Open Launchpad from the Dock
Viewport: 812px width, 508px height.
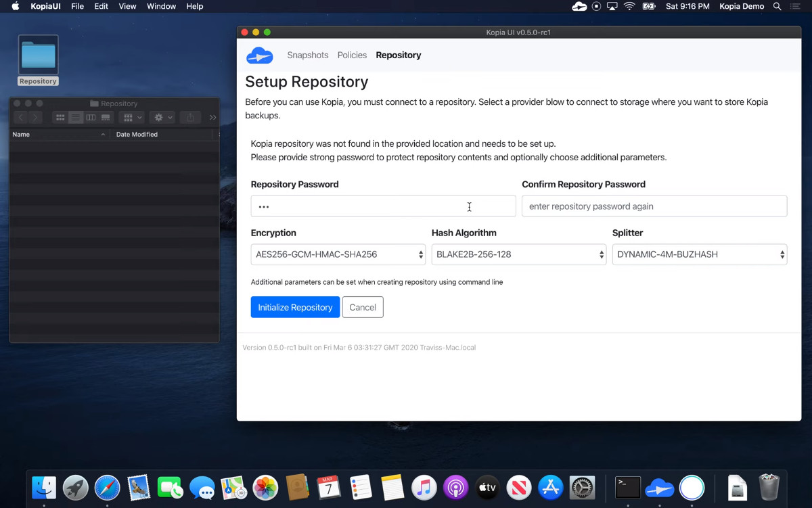[x=76, y=487]
